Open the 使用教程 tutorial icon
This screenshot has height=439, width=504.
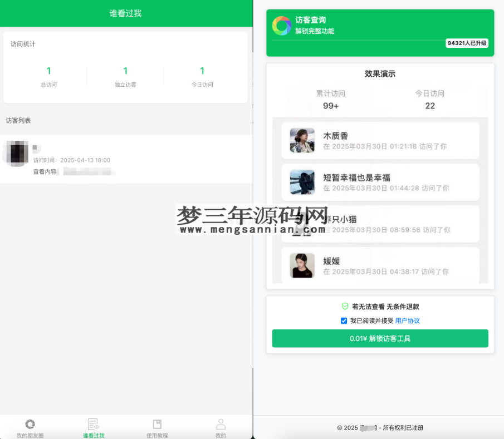click(156, 423)
